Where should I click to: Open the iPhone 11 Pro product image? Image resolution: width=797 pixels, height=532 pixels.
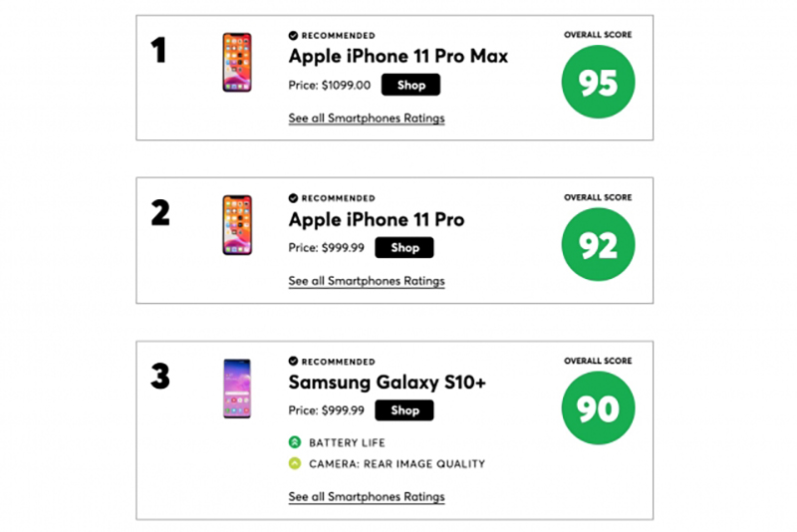(x=237, y=225)
